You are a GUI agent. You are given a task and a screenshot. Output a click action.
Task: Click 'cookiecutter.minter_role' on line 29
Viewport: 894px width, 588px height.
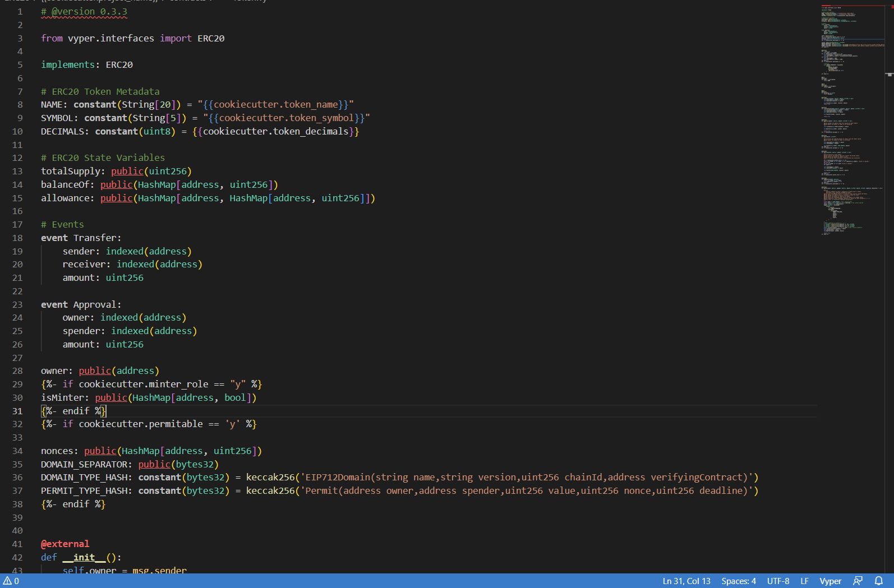pyautogui.click(x=144, y=384)
